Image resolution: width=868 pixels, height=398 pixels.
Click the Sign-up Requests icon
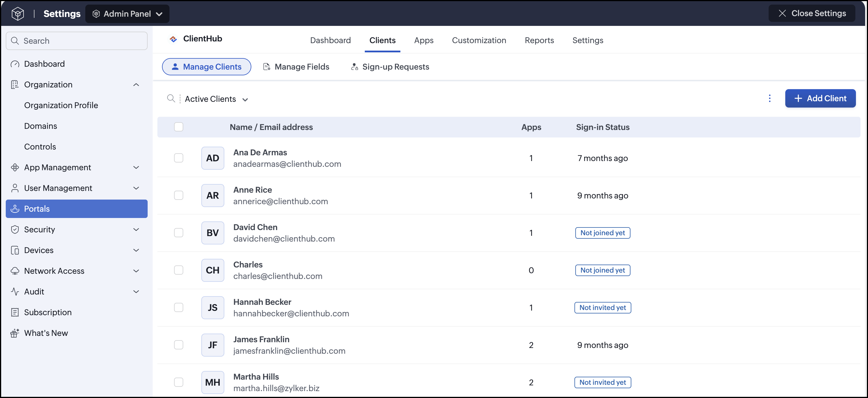[x=354, y=67]
